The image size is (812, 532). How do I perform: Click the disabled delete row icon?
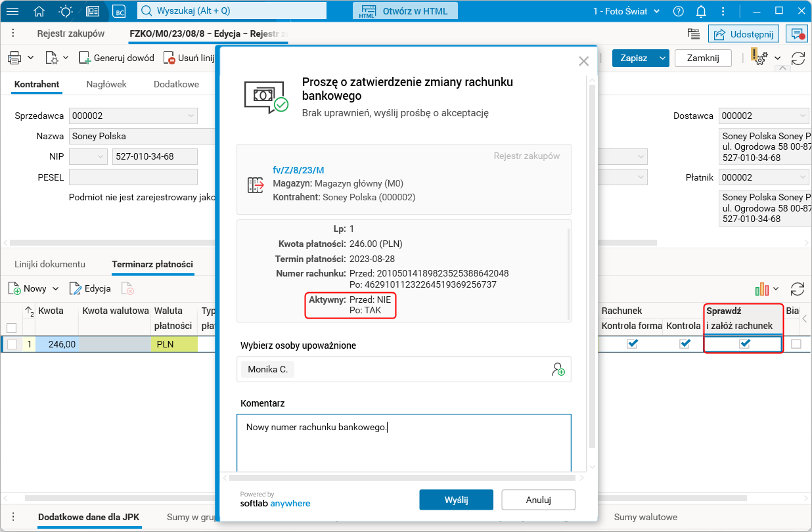point(127,288)
